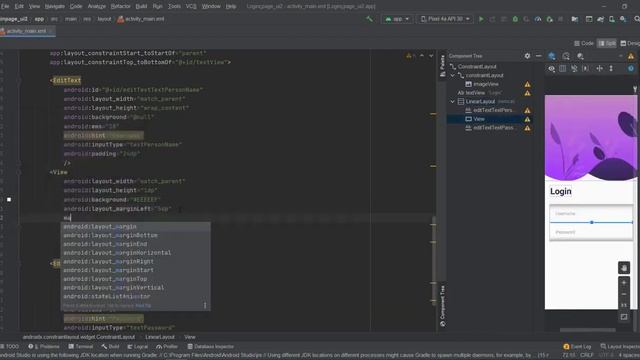Collapse the constraintLayout tree node
Screen dimensions: 640x360
453,76
